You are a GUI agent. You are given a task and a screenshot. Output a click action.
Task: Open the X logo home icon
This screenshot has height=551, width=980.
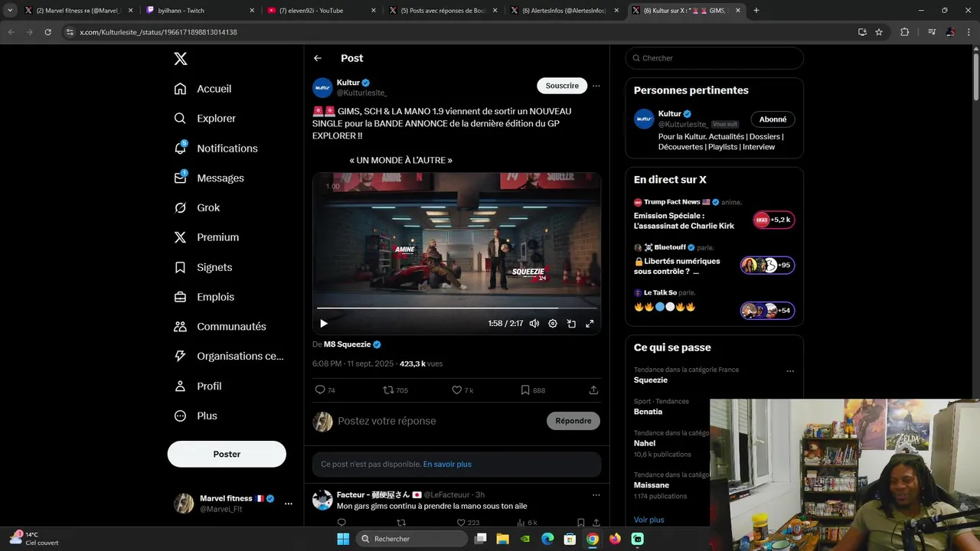180,59
